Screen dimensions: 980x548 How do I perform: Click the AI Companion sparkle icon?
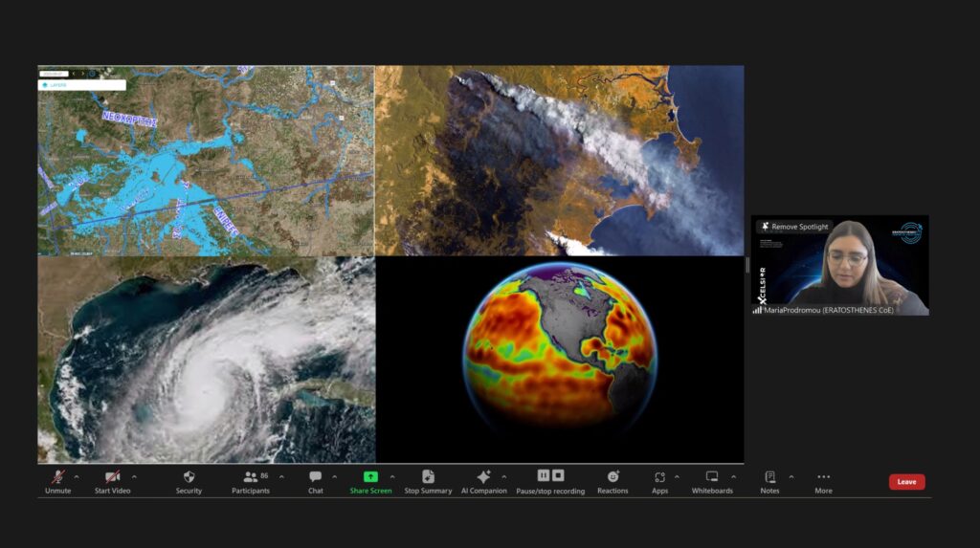(483, 476)
